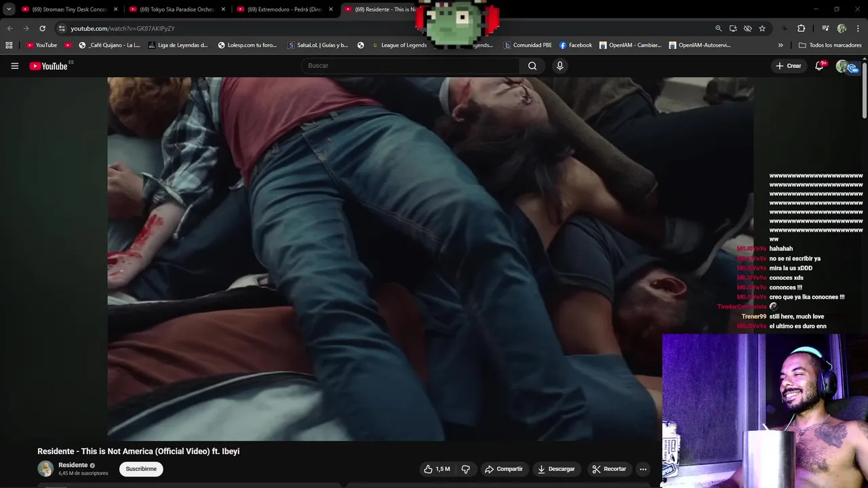The image size is (868, 488).
Task: Open YouTube notifications bell
Action: (x=819, y=66)
